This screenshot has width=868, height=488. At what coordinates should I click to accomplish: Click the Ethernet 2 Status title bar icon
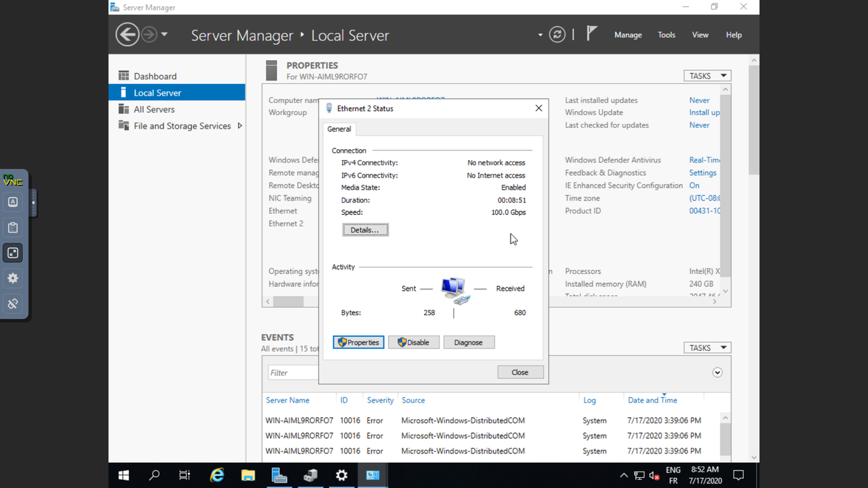point(329,108)
